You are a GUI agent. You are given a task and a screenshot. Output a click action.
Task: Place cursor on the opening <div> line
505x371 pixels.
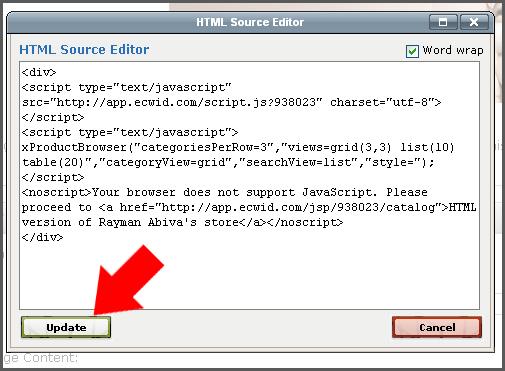coord(39,72)
